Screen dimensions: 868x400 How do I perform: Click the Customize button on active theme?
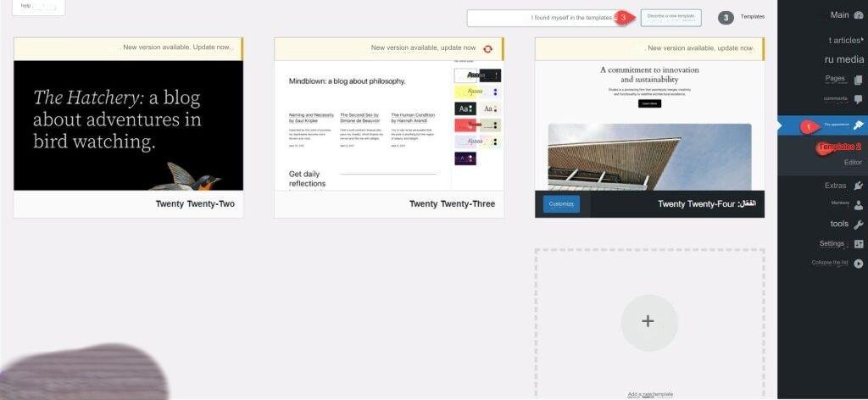pyautogui.click(x=561, y=204)
